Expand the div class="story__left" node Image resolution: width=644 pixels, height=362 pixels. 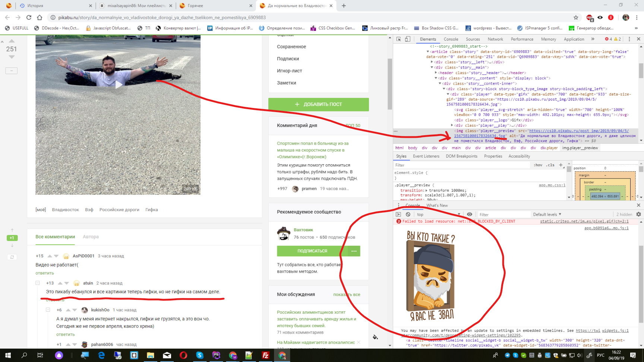tap(432, 62)
